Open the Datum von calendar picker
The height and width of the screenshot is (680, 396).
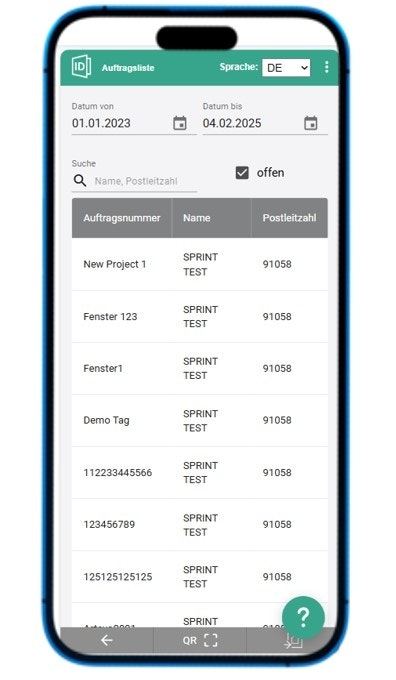tap(180, 123)
